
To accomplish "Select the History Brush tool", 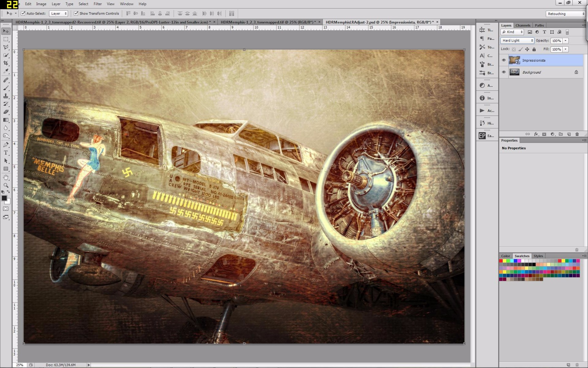I will [6, 104].
